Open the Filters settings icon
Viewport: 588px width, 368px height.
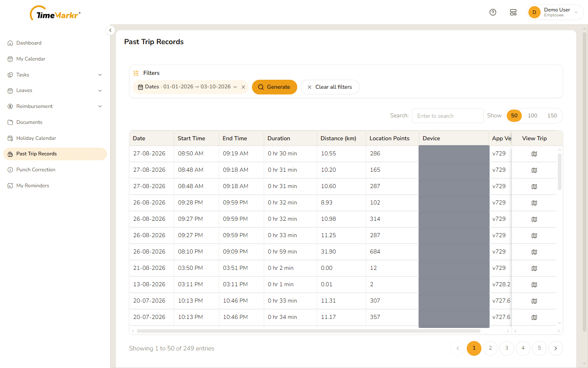pyautogui.click(x=136, y=73)
